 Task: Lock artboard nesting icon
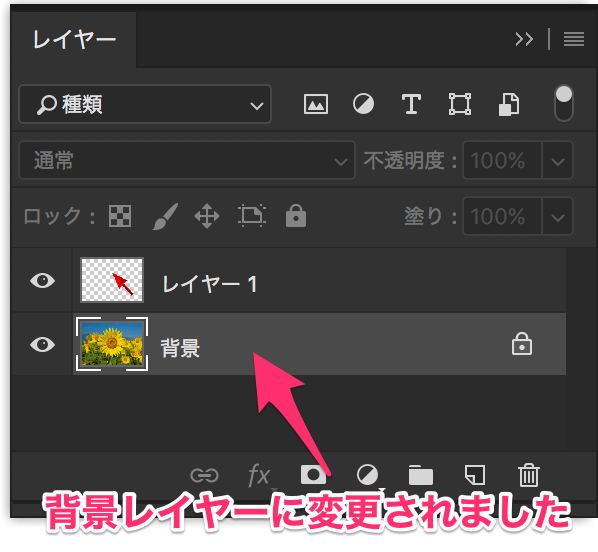coord(252,216)
